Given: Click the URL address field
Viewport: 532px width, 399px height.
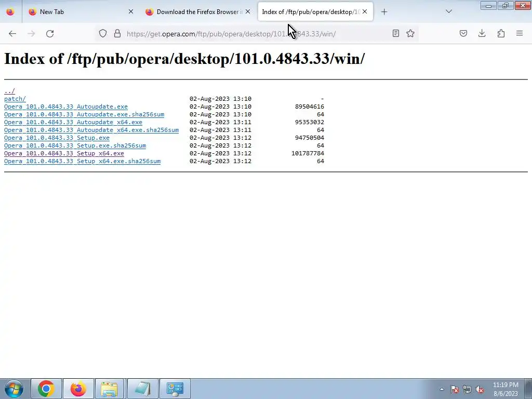Looking at the screenshot, I should 256,34.
